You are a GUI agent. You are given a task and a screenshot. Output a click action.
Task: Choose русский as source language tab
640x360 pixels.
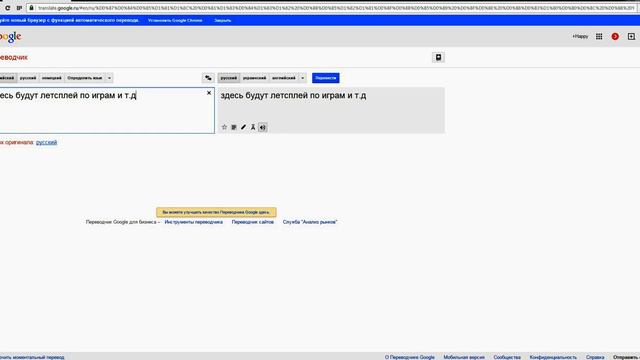(28, 78)
